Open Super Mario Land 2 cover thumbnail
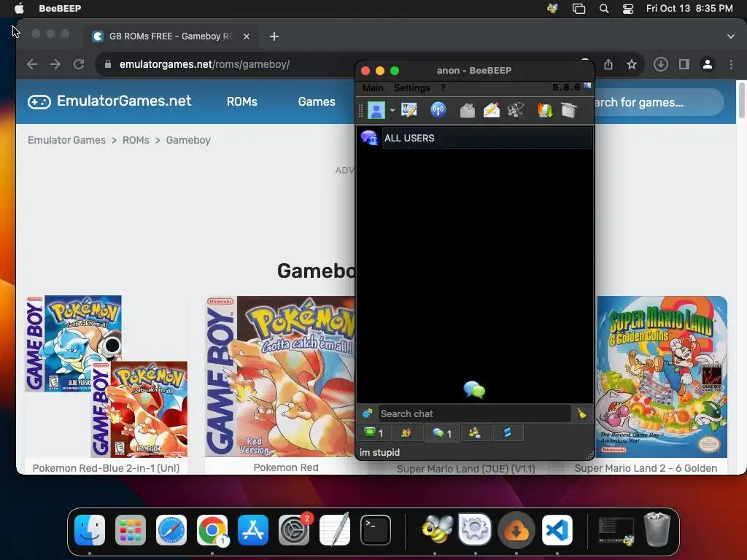 click(x=662, y=377)
